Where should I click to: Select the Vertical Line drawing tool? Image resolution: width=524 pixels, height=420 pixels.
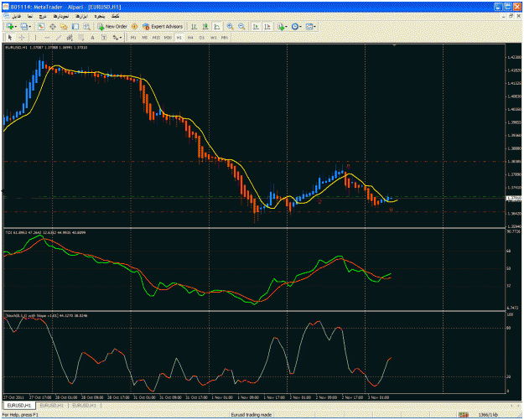tap(35, 38)
